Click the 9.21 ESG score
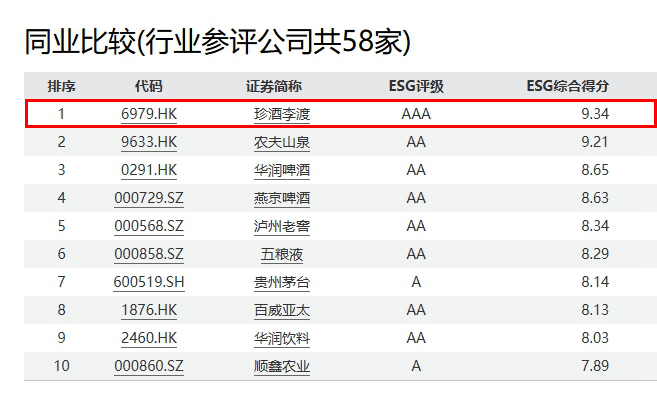 (x=595, y=142)
